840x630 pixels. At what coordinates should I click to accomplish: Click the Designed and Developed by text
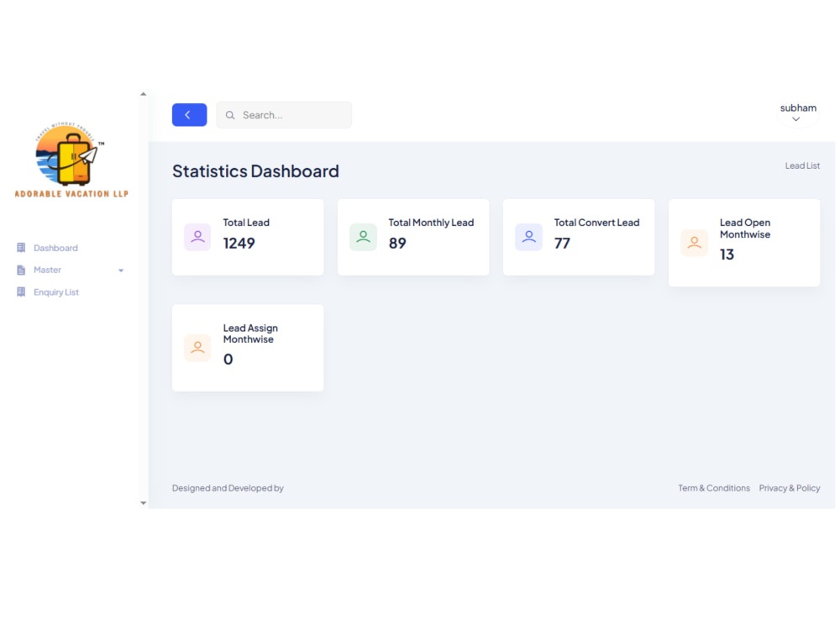(x=228, y=488)
